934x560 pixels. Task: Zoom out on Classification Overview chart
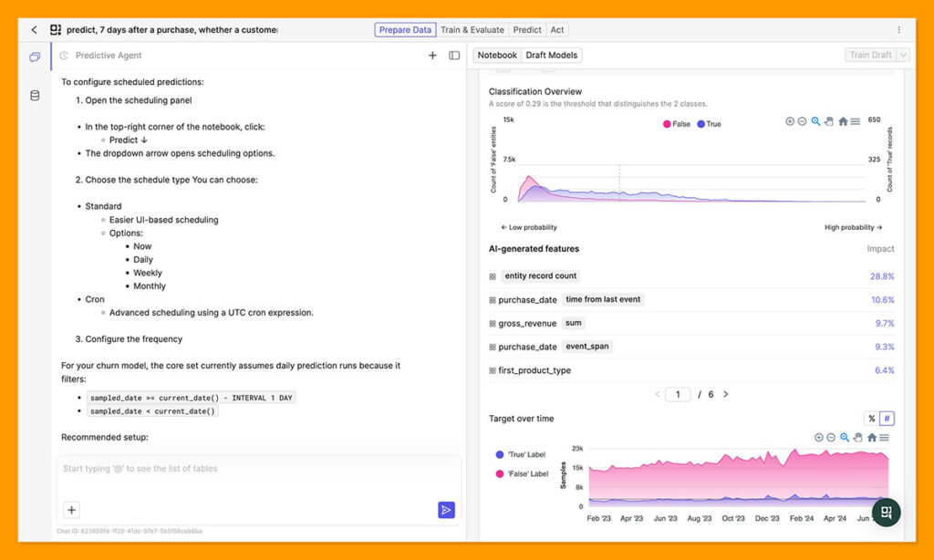(x=802, y=121)
